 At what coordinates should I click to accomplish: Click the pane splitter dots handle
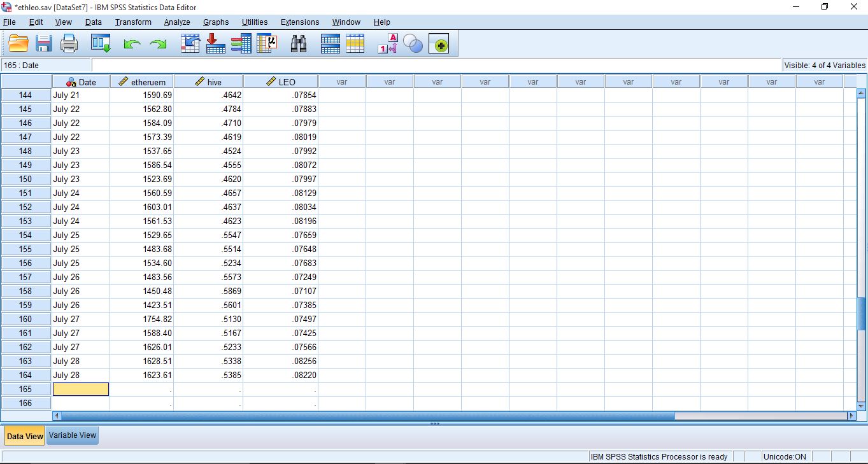pos(434,423)
